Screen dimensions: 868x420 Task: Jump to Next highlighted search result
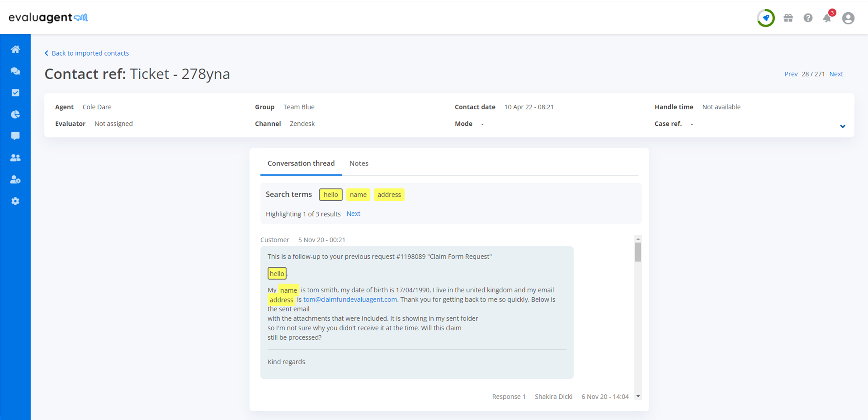click(x=353, y=214)
